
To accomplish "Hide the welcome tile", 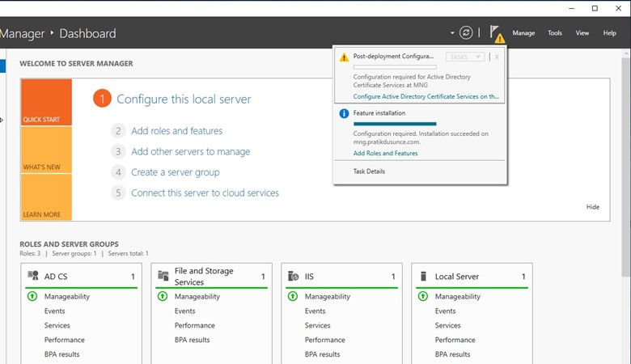I will point(592,207).
